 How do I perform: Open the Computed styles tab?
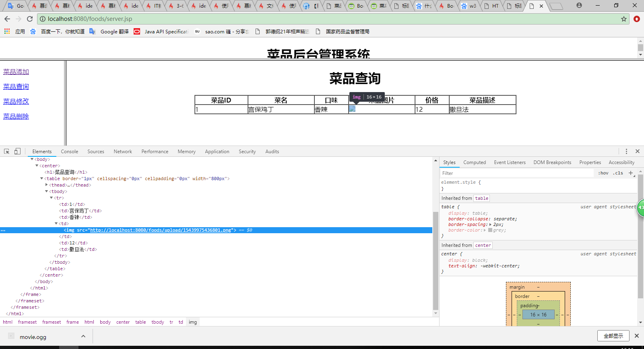pyautogui.click(x=475, y=162)
